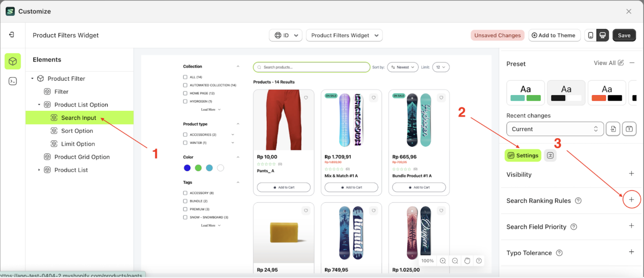Add Pants_ A product to wishlist
This screenshot has width=644, height=278.
(306, 98)
